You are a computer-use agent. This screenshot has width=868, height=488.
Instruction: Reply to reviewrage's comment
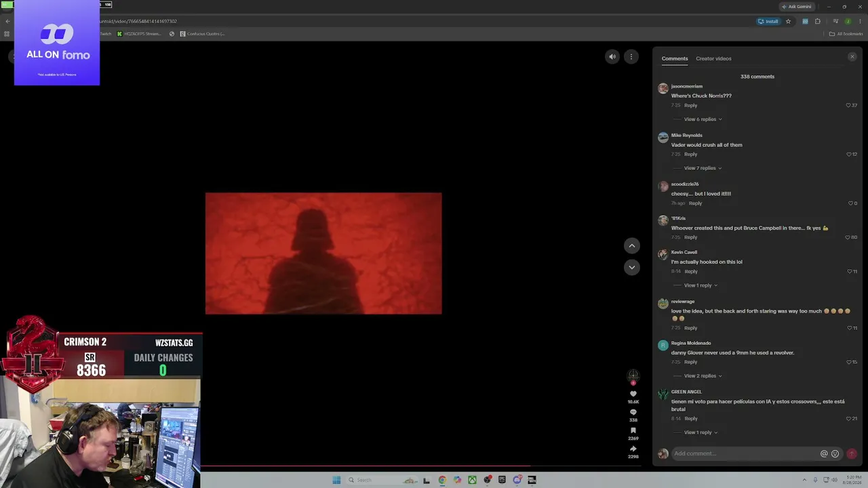click(690, 328)
